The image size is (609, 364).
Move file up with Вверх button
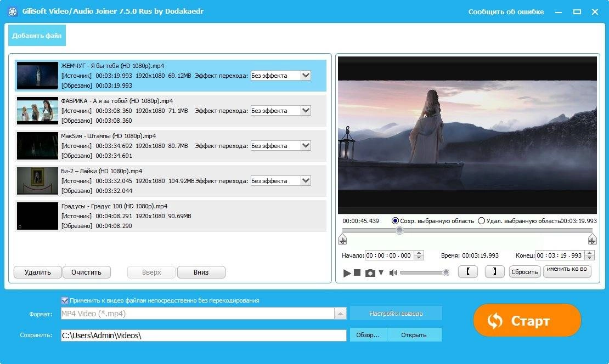click(151, 272)
